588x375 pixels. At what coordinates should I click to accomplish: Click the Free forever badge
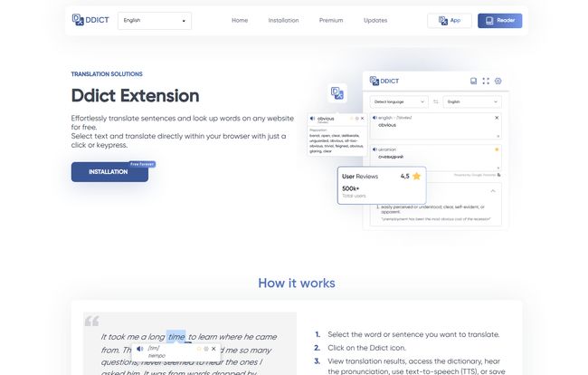[x=142, y=164]
